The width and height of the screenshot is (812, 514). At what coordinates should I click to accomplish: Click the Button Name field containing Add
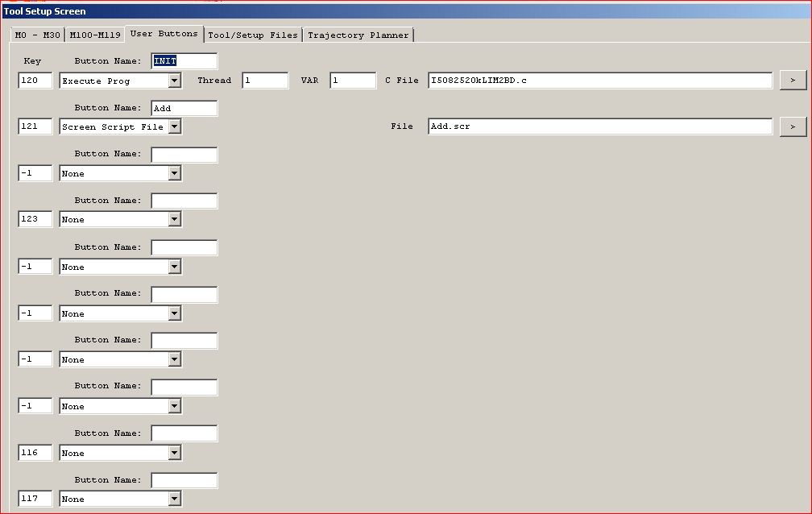(184, 108)
